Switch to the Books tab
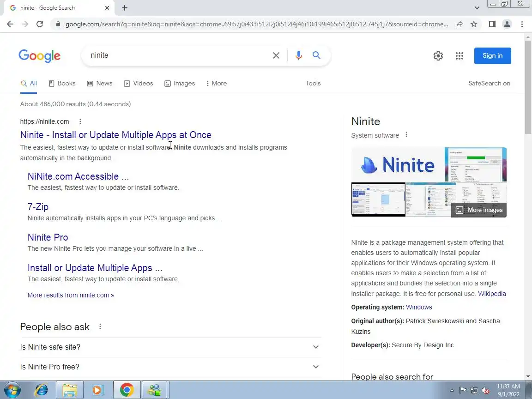 62,84
